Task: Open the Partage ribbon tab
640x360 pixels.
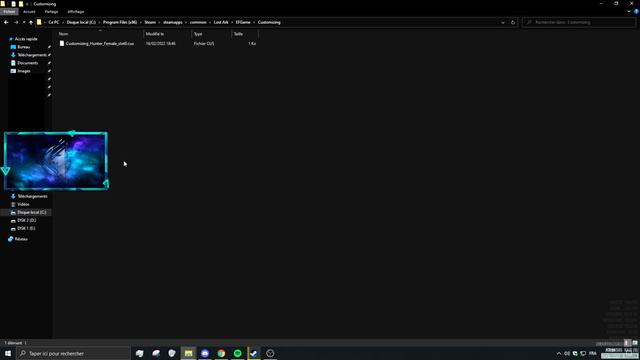Action: click(x=51, y=12)
